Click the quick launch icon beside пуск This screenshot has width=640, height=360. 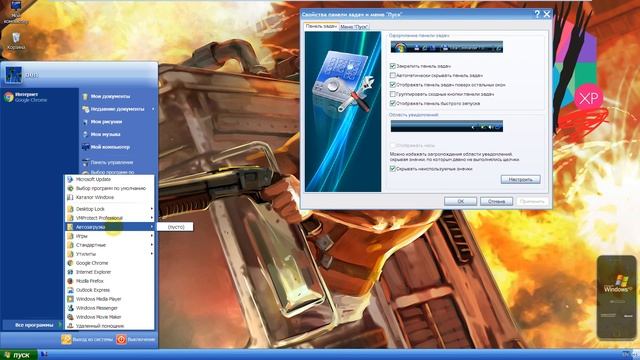pos(44,355)
